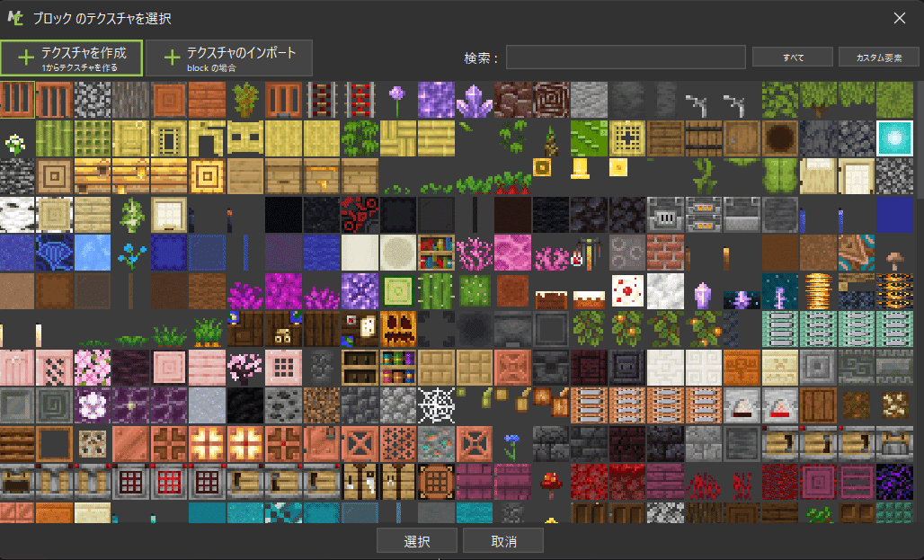The height and width of the screenshot is (560, 924).
Task: Close the texture selection dialog
Action: [899, 18]
